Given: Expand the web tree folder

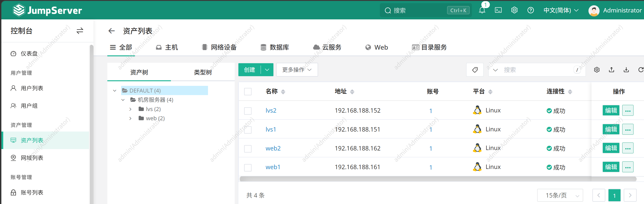Looking at the screenshot, I should 130,118.
